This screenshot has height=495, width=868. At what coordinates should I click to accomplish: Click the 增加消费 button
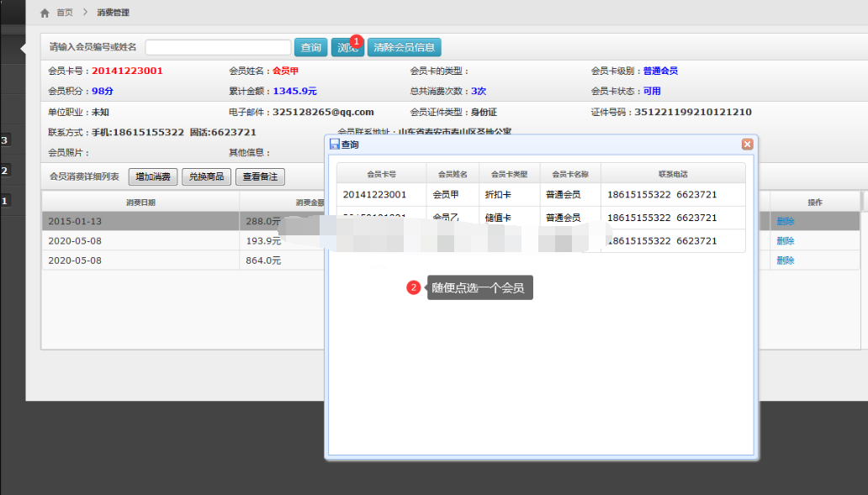coord(153,177)
